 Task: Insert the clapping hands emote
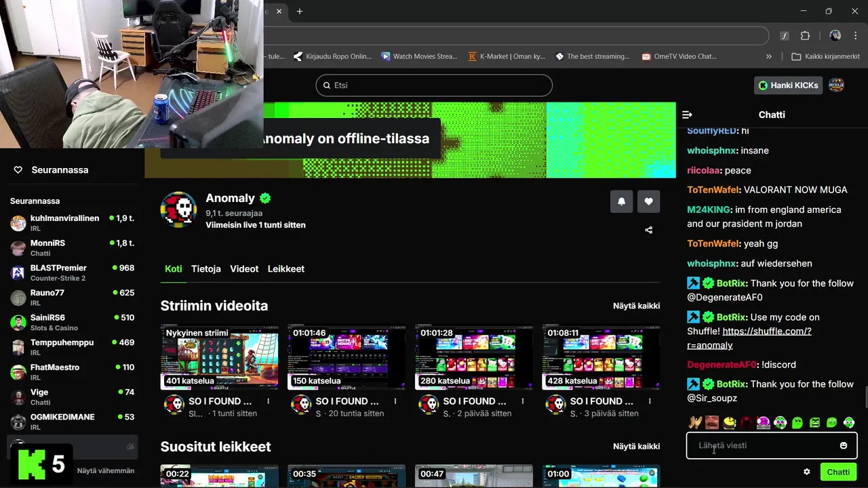click(694, 422)
